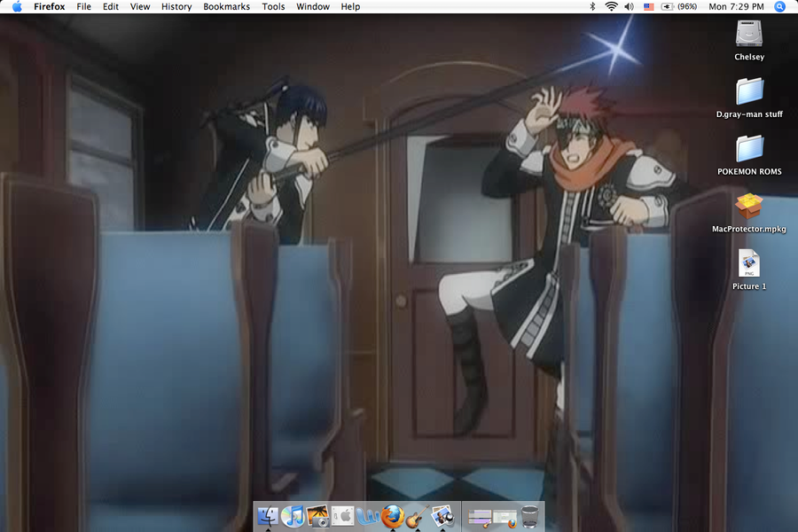Image resolution: width=798 pixels, height=532 pixels.
Task: Open the File menu
Action: (x=84, y=6)
